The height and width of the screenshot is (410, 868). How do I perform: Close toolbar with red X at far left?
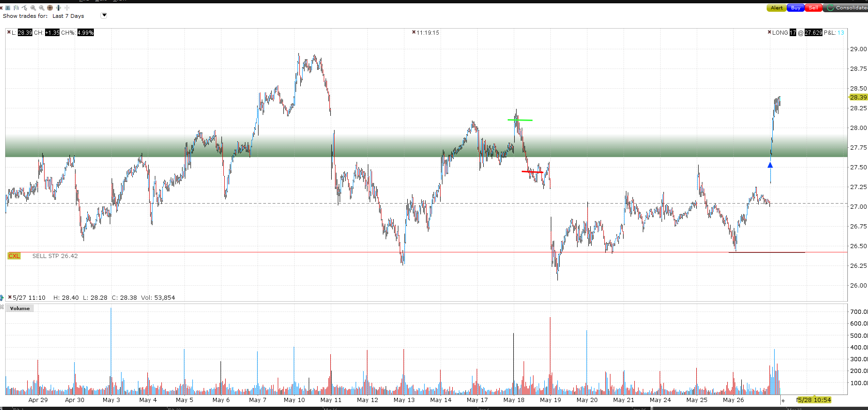click(x=1, y=8)
